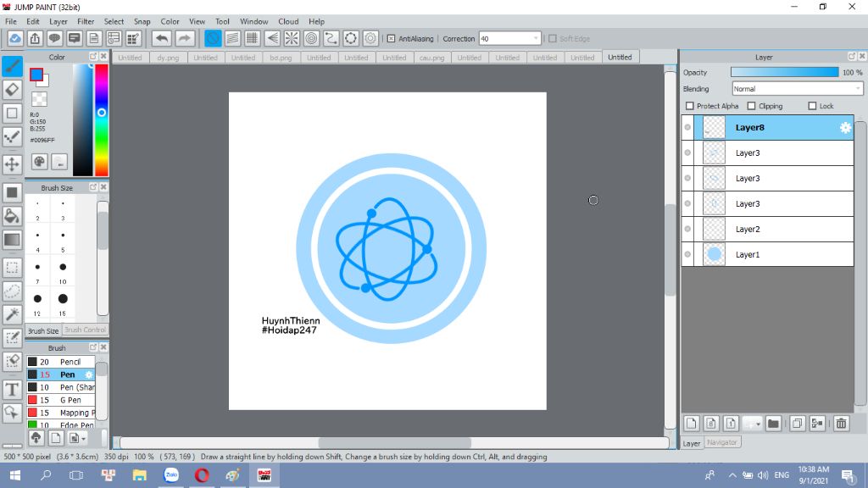Duplicate layer icon in Layer panel
Viewport: 868px width, 488px height.
(797, 424)
